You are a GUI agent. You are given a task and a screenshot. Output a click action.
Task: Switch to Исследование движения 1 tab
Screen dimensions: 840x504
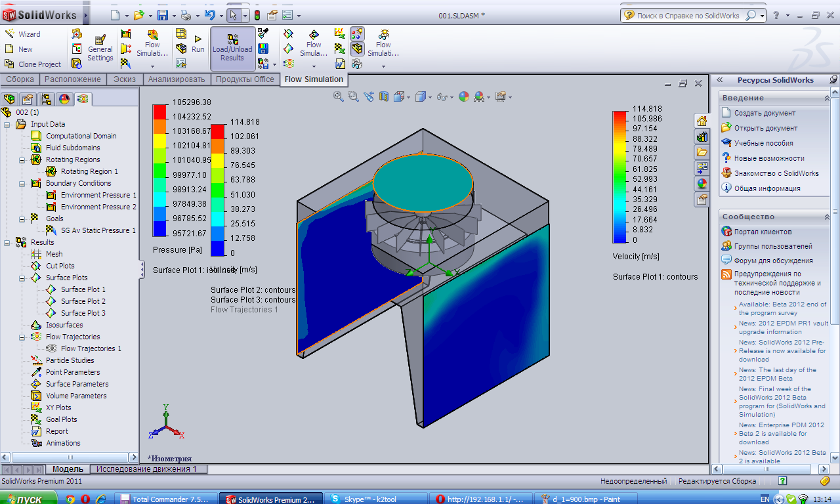(x=146, y=469)
